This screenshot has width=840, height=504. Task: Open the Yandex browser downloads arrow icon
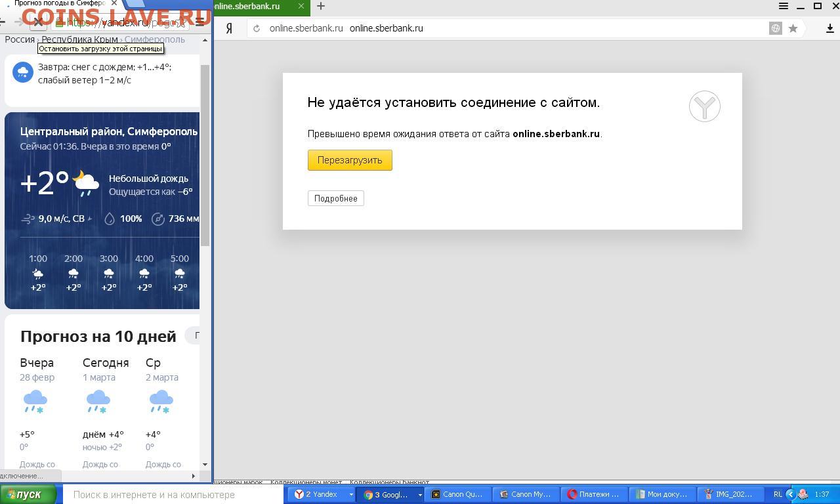click(x=829, y=28)
